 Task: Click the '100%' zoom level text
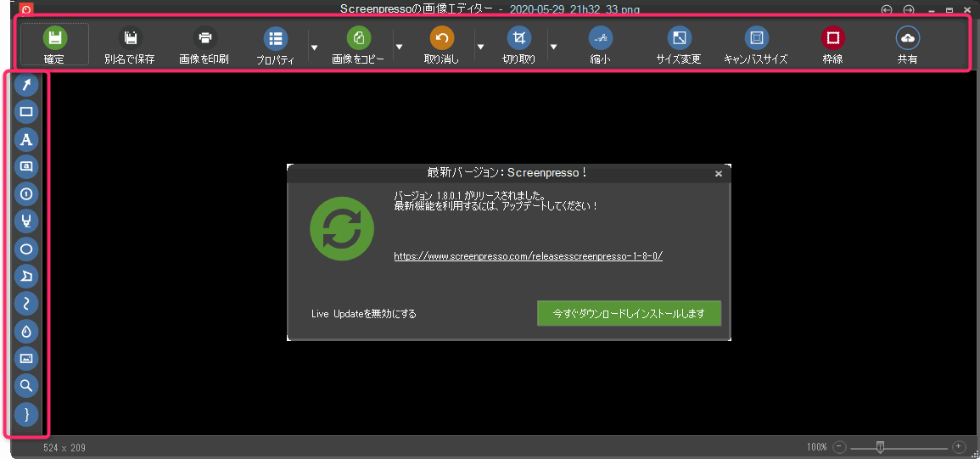click(x=816, y=447)
